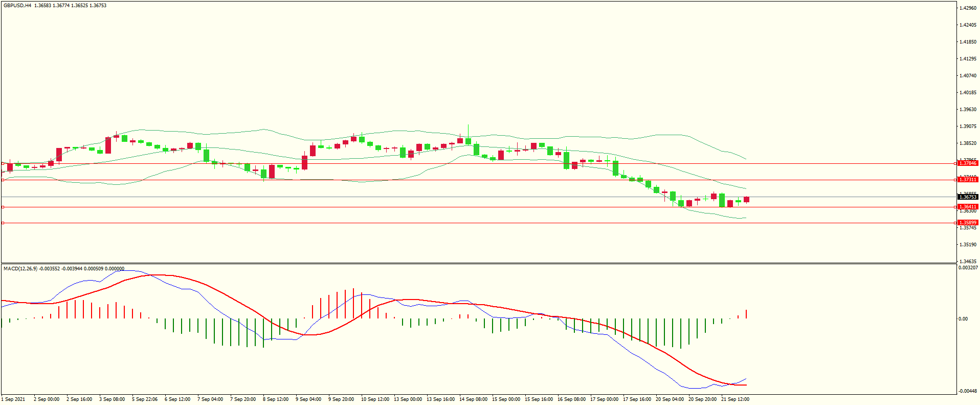The image size is (980, 405).
Task: Click price axis label 1.42960
Action: 968,8
